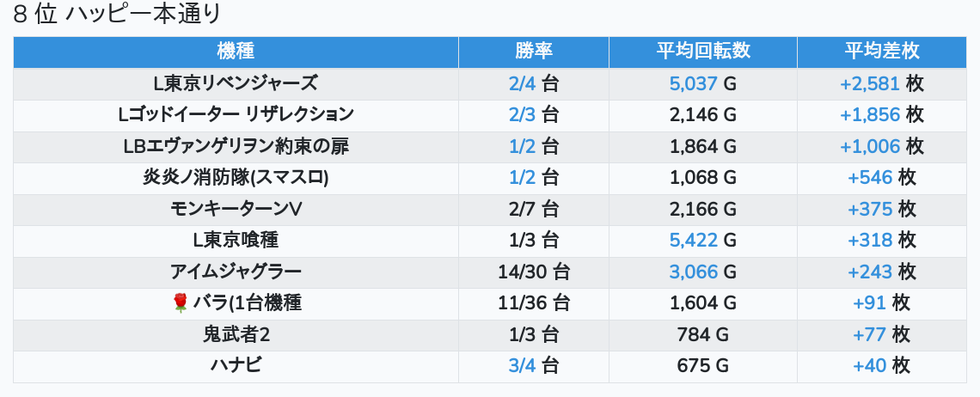980x397 pixels.
Task: Click the +1,856 value for Lゴッドイーター
Action: click(x=869, y=114)
